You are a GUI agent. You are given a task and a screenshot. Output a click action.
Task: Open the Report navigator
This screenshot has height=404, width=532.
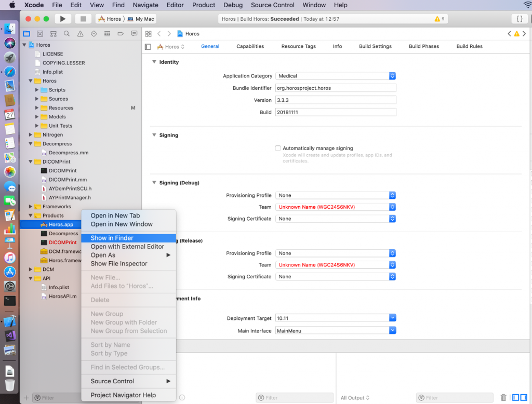pos(134,34)
